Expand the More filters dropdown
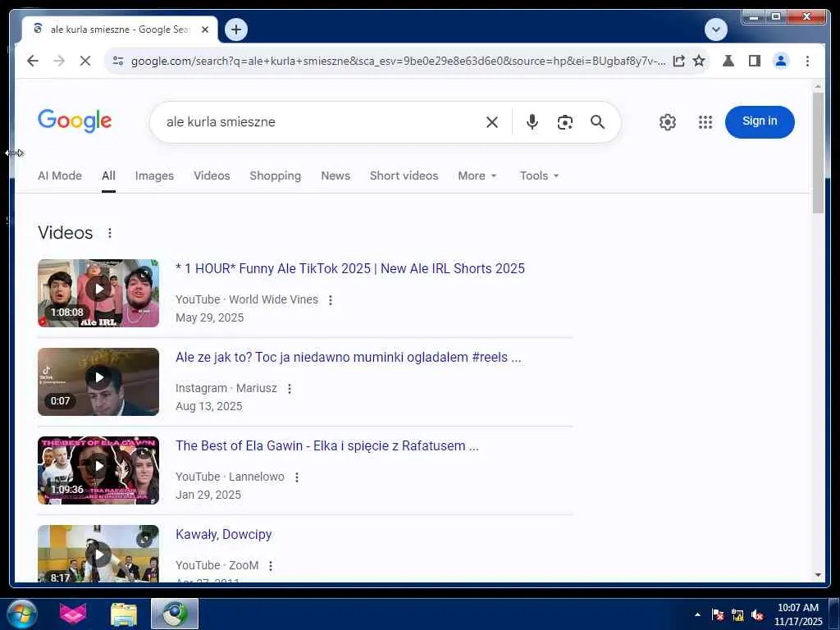Screen dimensions: 840x630 tap(477, 176)
